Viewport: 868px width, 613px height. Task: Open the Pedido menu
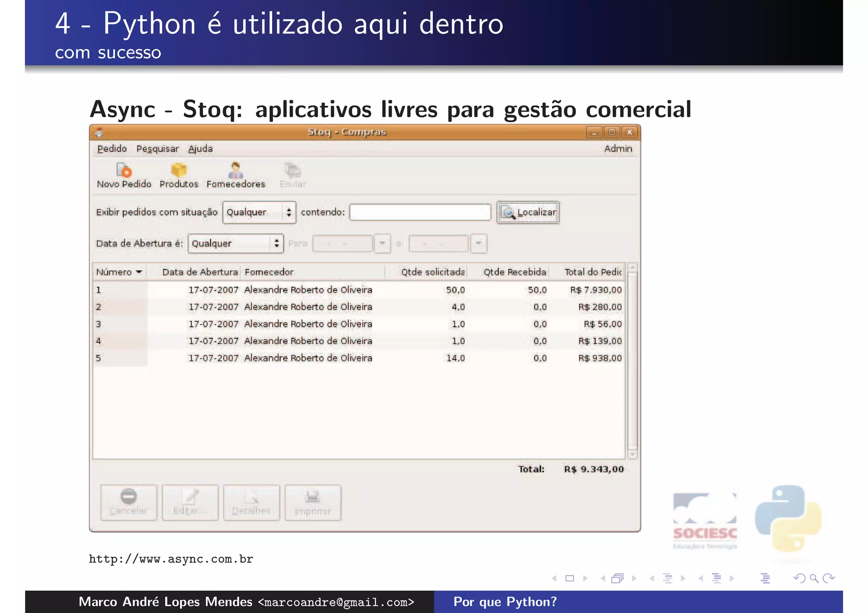pos(112,149)
